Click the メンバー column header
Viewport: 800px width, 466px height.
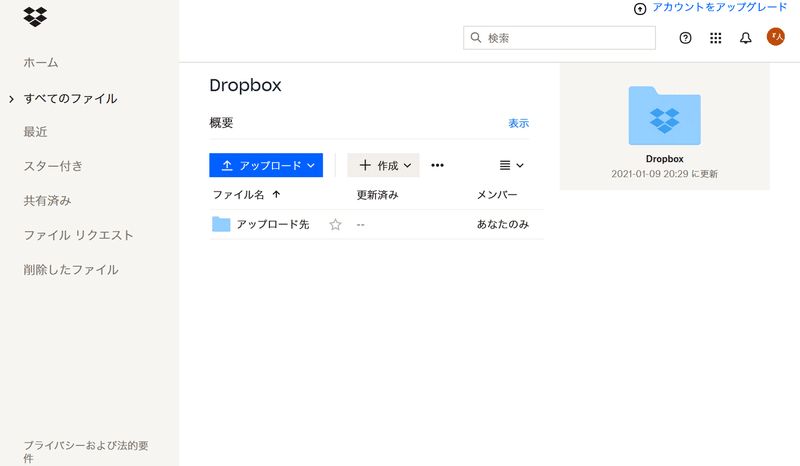497,194
